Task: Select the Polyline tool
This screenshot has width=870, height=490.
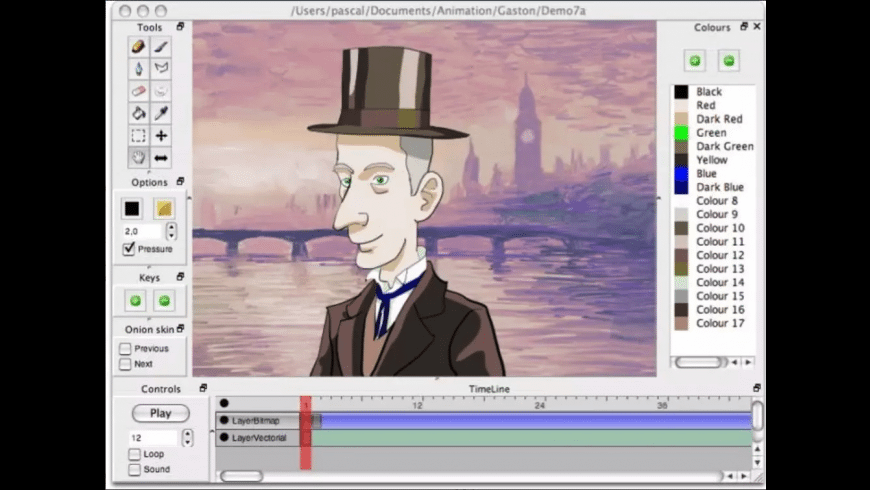Action: coord(161,69)
